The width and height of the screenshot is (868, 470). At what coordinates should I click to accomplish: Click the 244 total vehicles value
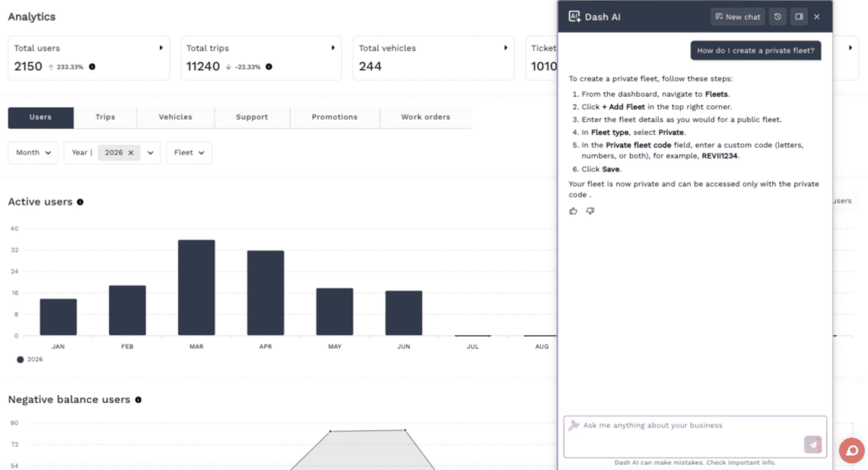(370, 66)
